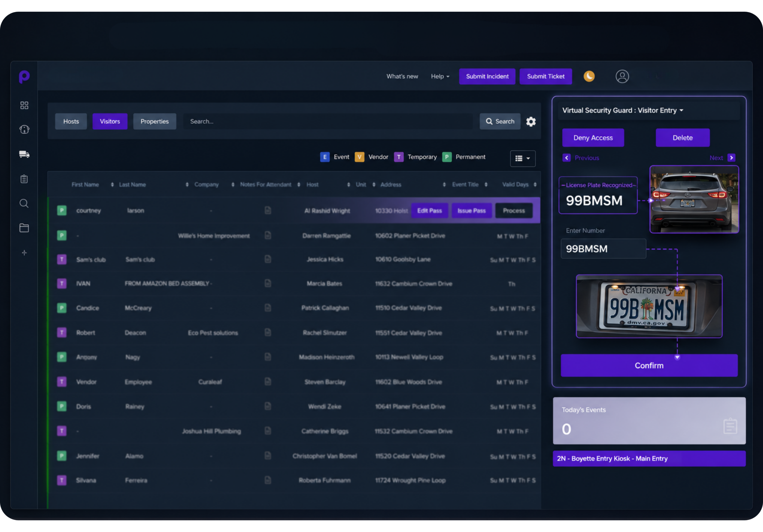Open notes icon in Sam's club row

[x=268, y=259]
